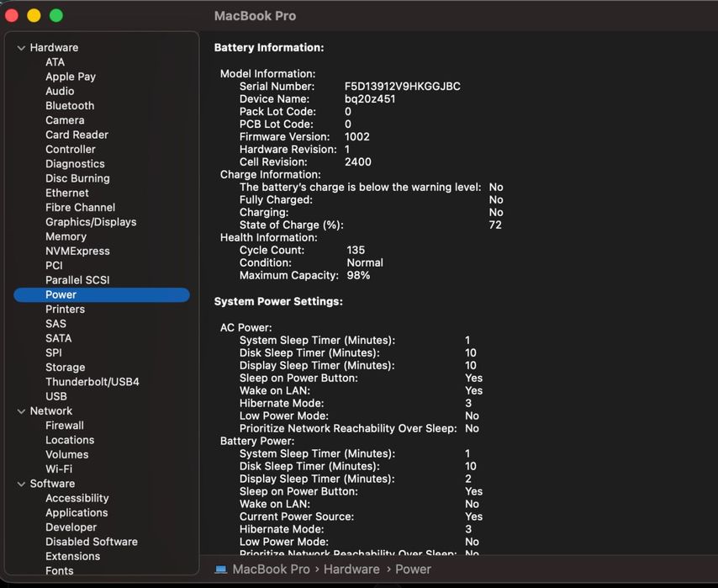Select ATA in the sidebar
The width and height of the screenshot is (718, 588).
click(x=55, y=62)
